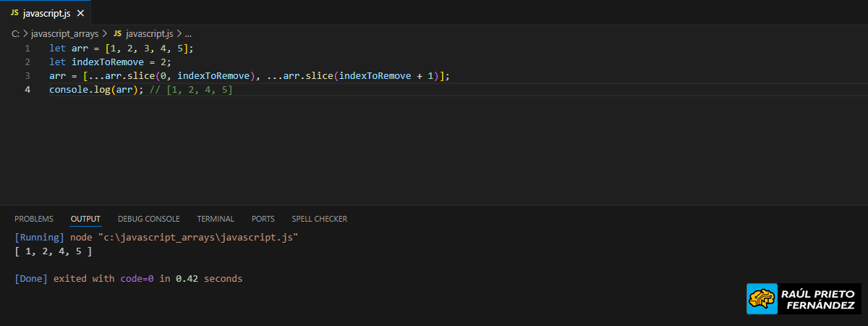
Task: Expand the breadcrumb ellipsis symbol list
Action: tap(188, 34)
